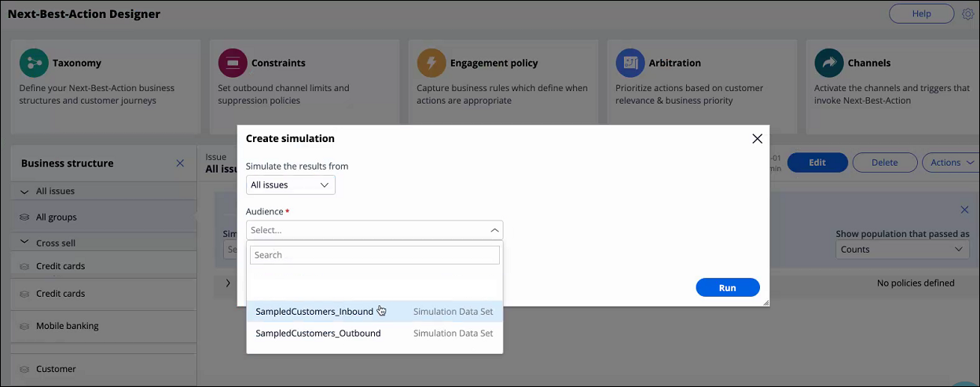Open settings gear icon in header
This screenshot has width=980, height=387.
pyautogui.click(x=968, y=13)
